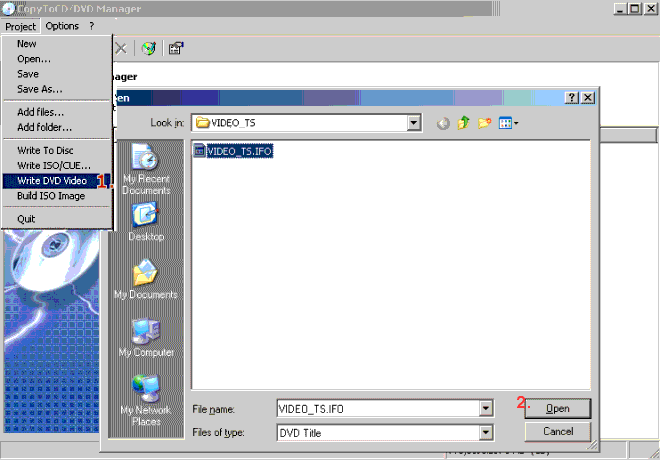Click the Up One Level icon
Image resolution: width=660 pixels, height=460 pixels.
point(463,123)
